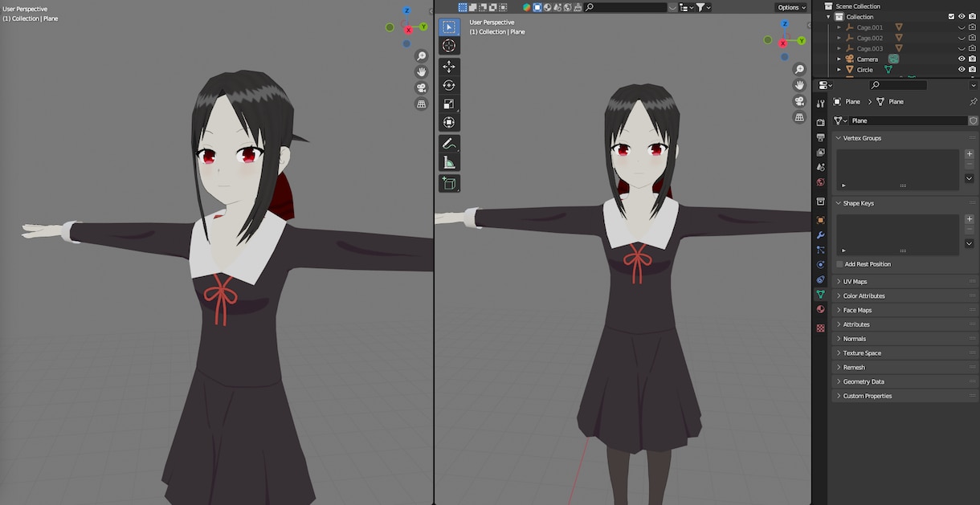This screenshot has width=980, height=505.
Task: Uncheck Collection exclude checkbox in outliner
Action: [x=952, y=16]
